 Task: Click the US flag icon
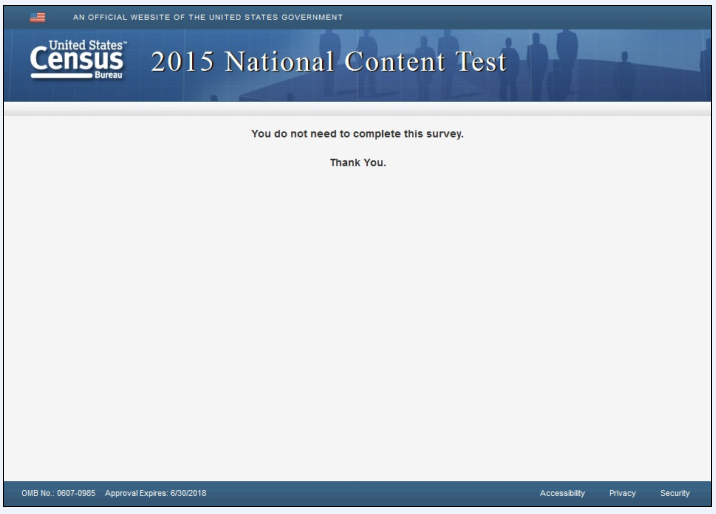(37, 17)
